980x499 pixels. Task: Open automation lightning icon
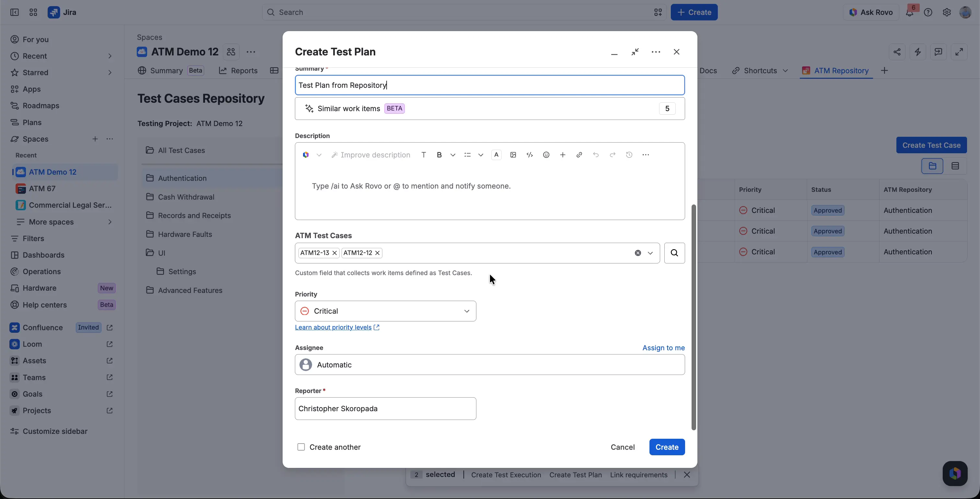tap(918, 52)
